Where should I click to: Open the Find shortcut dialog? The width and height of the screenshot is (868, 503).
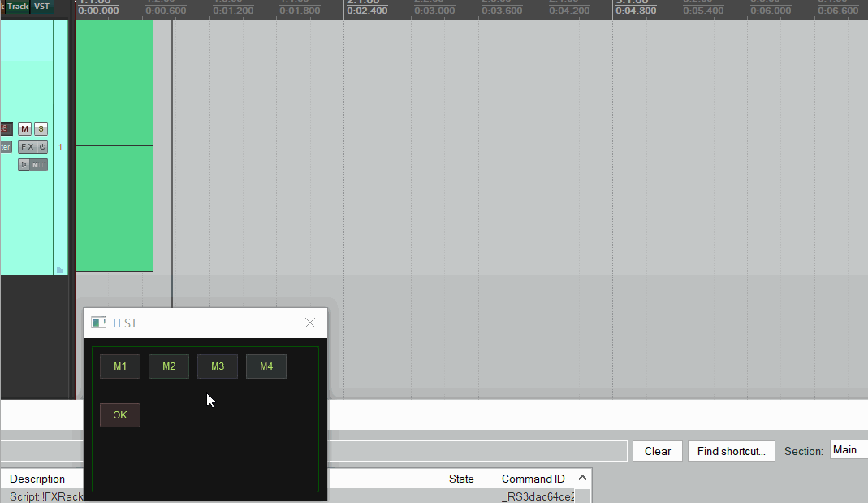point(732,451)
